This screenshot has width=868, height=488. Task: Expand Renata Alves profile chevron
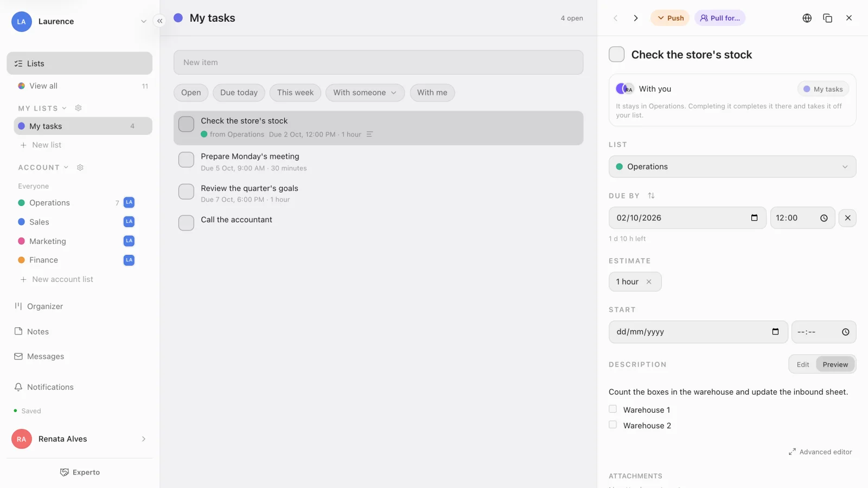tap(144, 439)
